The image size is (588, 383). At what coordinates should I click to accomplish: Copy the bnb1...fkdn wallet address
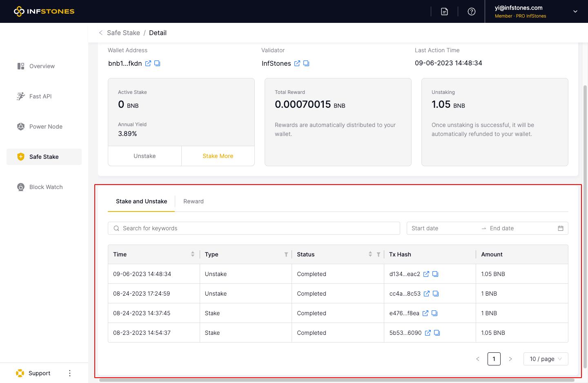pyautogui.click(x=157, y=63)
